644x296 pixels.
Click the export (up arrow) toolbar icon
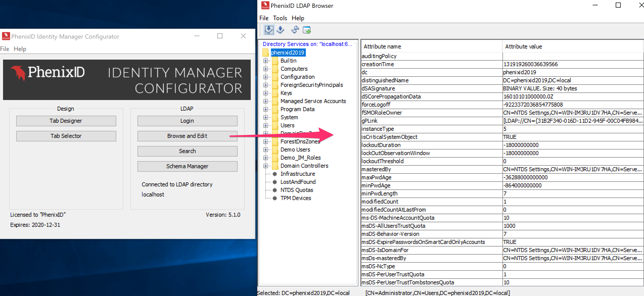coord(280,30)
